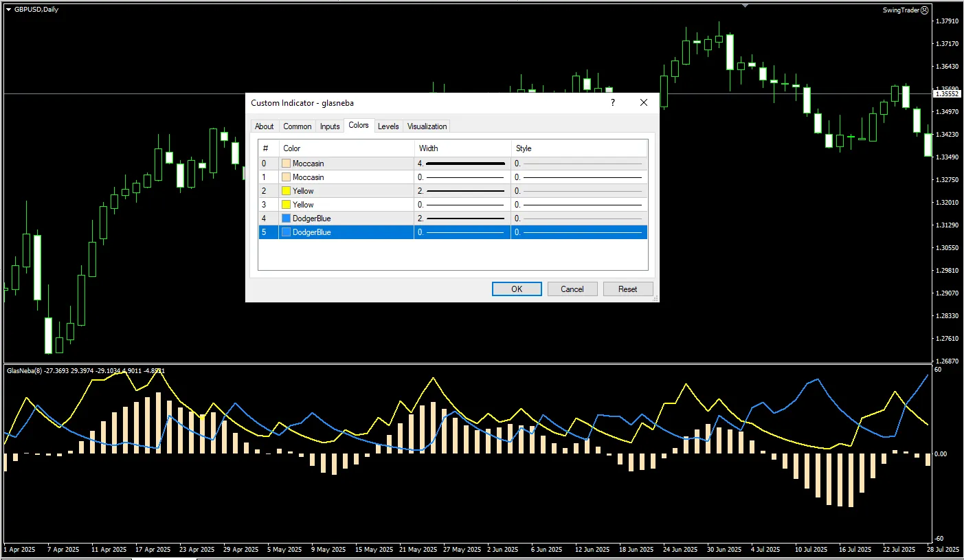Click the Cancel button
This screenshot has height=560, width=964.
click(x=572, y=289)
